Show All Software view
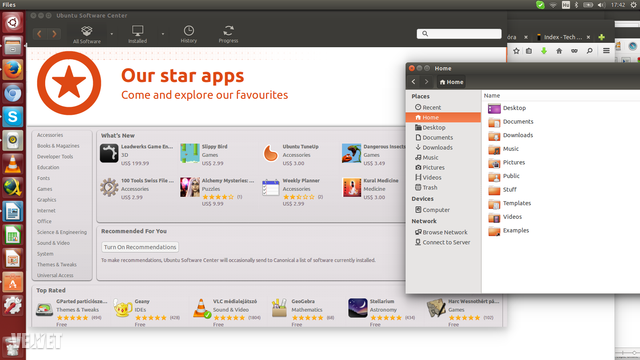Image resolution: width=640 pixels, height=360 pixels. click(x=87, y=34)
